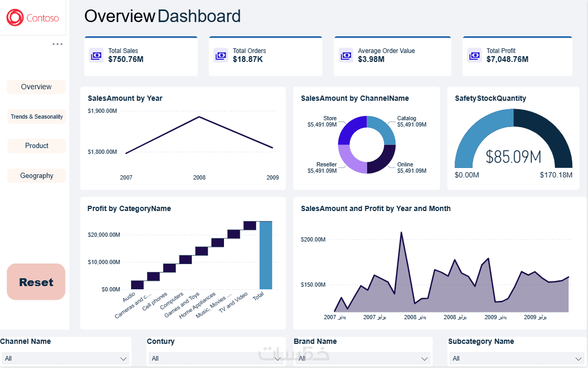Expand the Contury filter dropdown

pyautogui.click(x=215, y=358)
